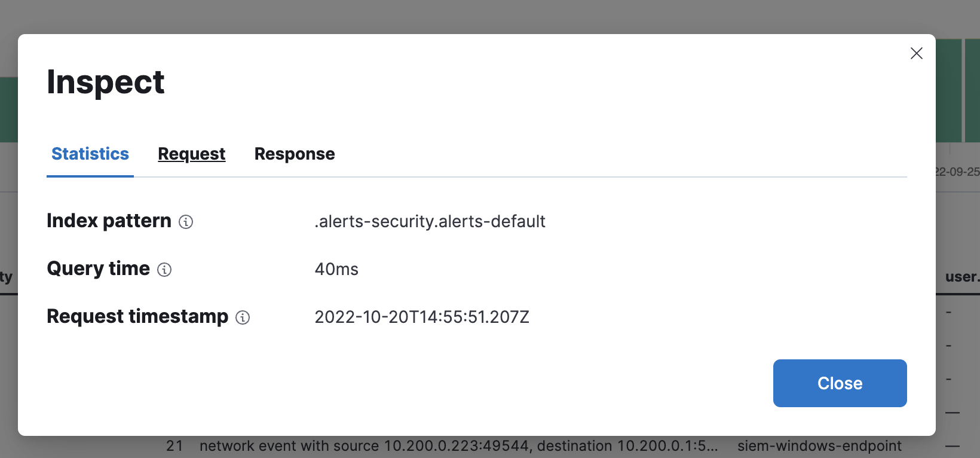Dismiss the Inspect dialog using the X icon

(x=916, y=53)
